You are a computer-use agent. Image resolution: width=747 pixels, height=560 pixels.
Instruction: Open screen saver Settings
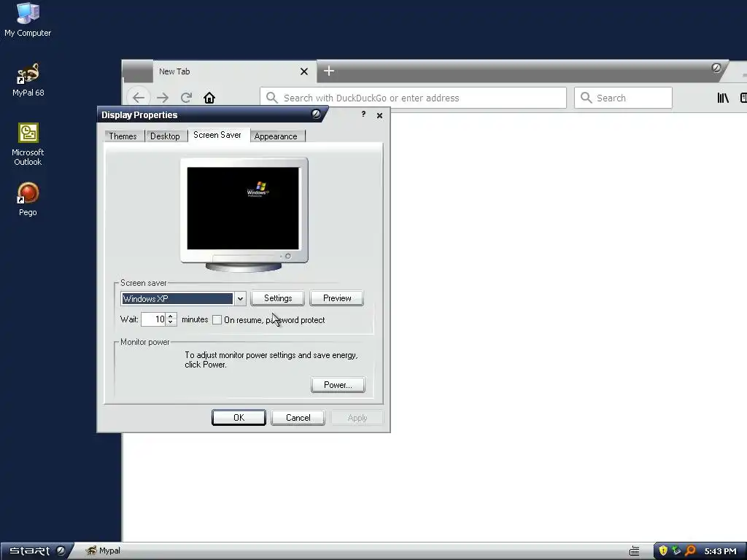(278, 298)
